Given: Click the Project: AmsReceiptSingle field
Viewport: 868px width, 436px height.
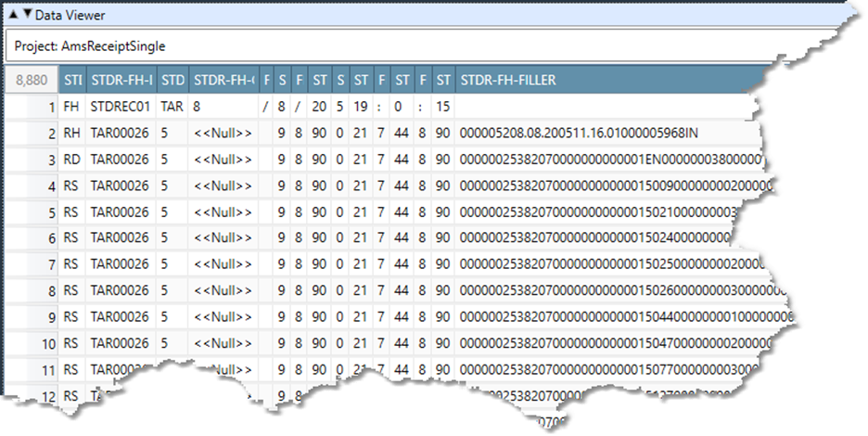Looking at the screenshot, I should (371, 45).
